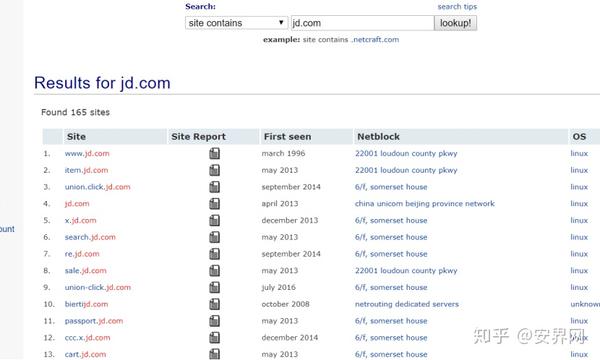
Task: Open the re.jd.com site link
Action: click(82, 254)
